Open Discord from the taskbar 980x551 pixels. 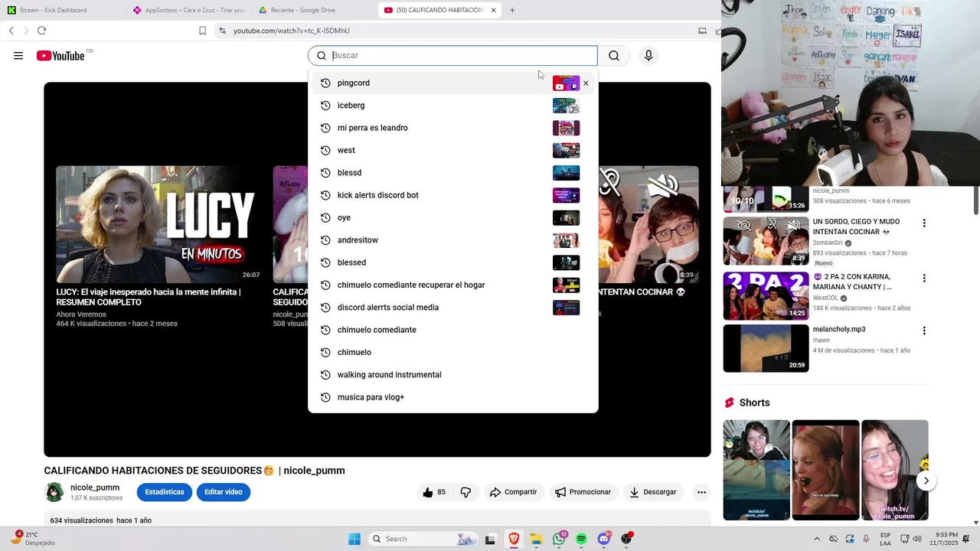pyautogui.click(x=604, y=539)
